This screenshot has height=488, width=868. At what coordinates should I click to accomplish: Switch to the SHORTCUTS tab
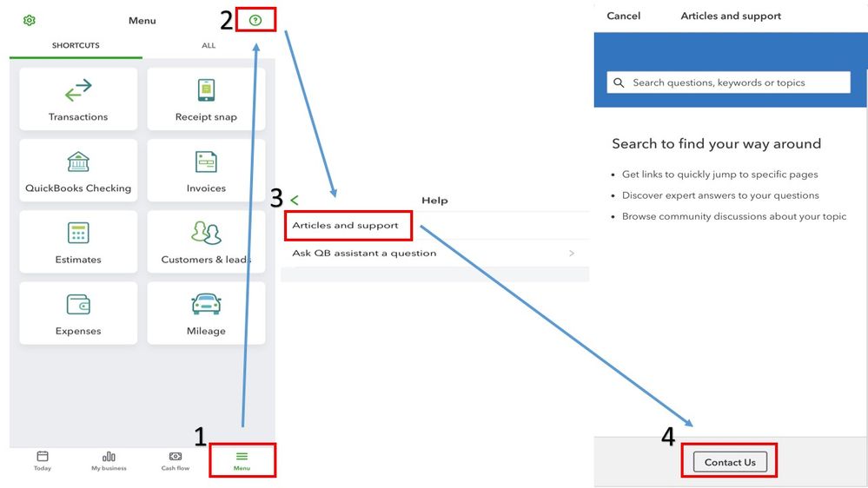click(76, 45)
